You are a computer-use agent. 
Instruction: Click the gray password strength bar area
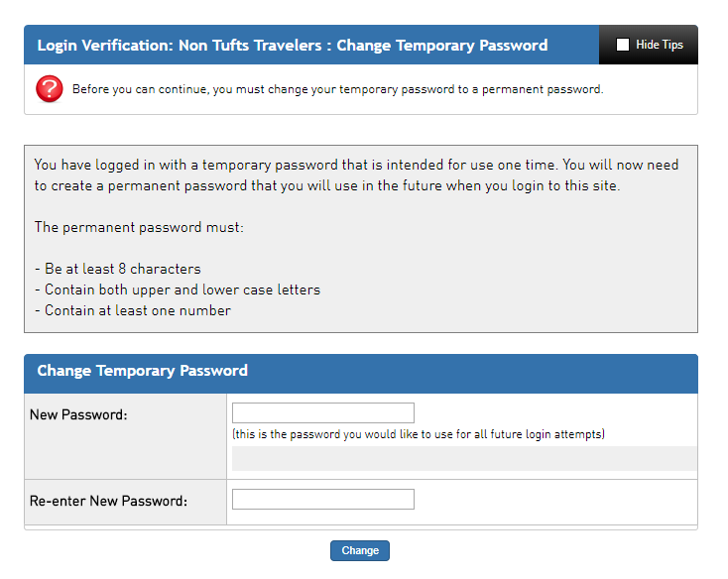[464, 459]
